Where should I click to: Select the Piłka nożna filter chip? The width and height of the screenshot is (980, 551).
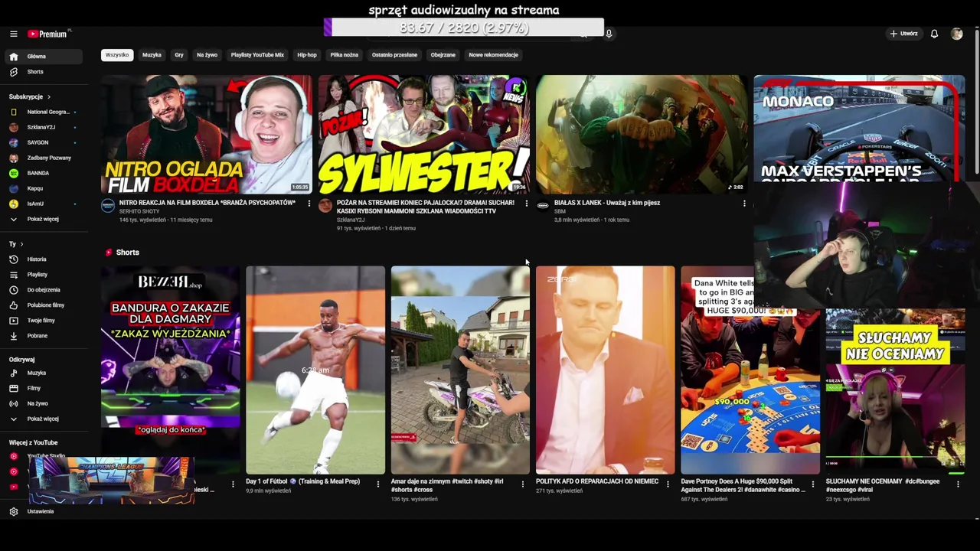tap(345, 55)
